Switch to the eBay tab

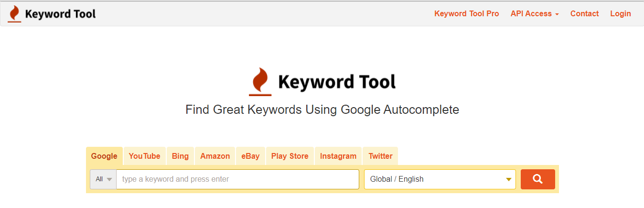click(250, 156)
